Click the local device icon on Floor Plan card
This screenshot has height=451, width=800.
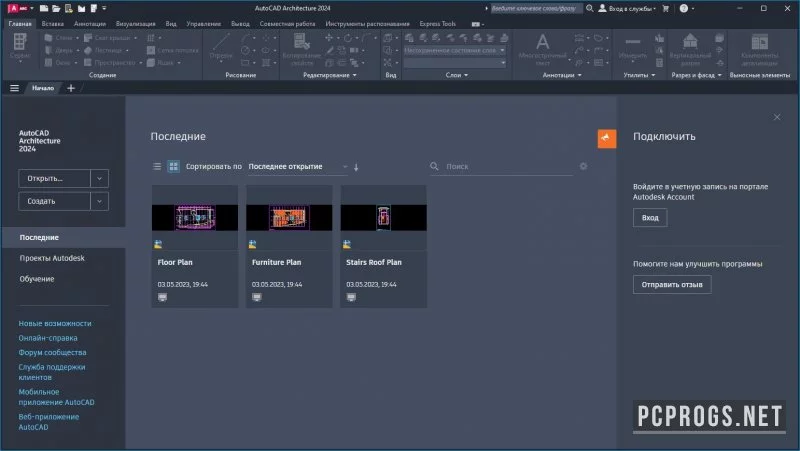coord(162,297)
